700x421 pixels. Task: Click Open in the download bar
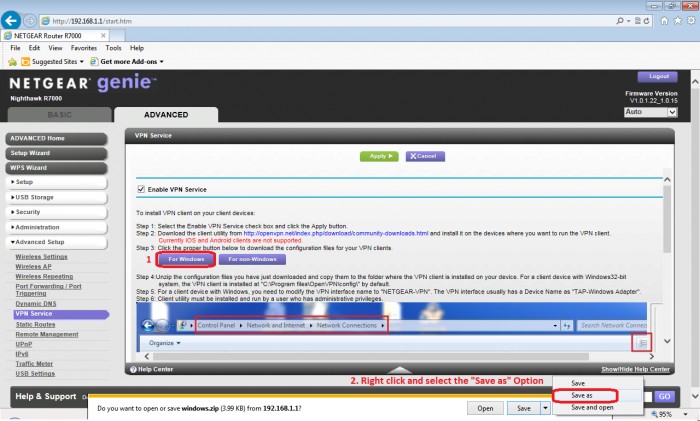tap(485, 408)
